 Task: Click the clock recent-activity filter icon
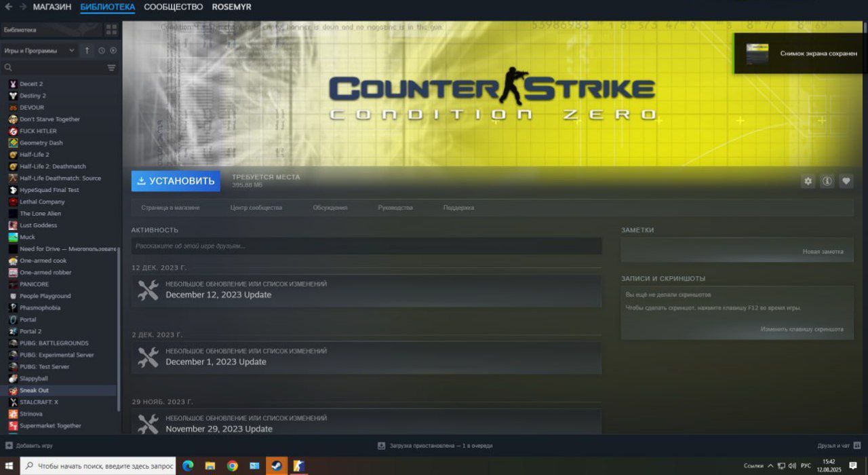pos(102,51)
